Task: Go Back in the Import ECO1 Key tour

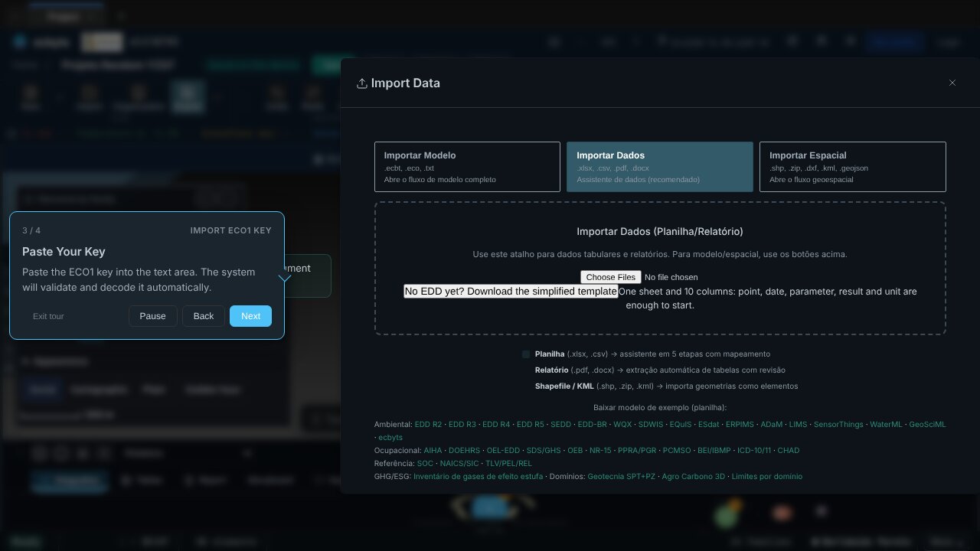Action: coord(204,316)
